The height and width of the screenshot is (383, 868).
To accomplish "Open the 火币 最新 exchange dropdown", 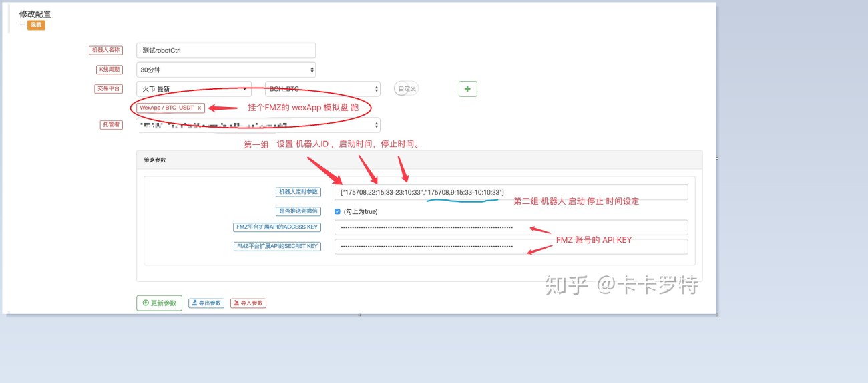I will 194,89.
